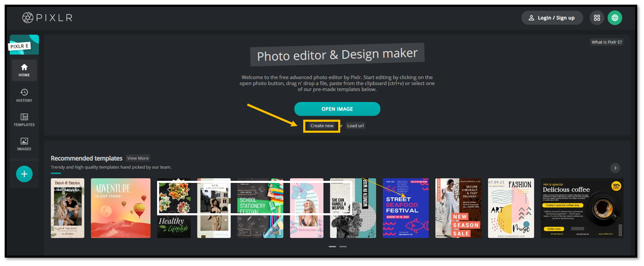The height and width of the screenshot is (266, 644).
Task: Open Templates in the sidebar
Action: pos(25,120)
